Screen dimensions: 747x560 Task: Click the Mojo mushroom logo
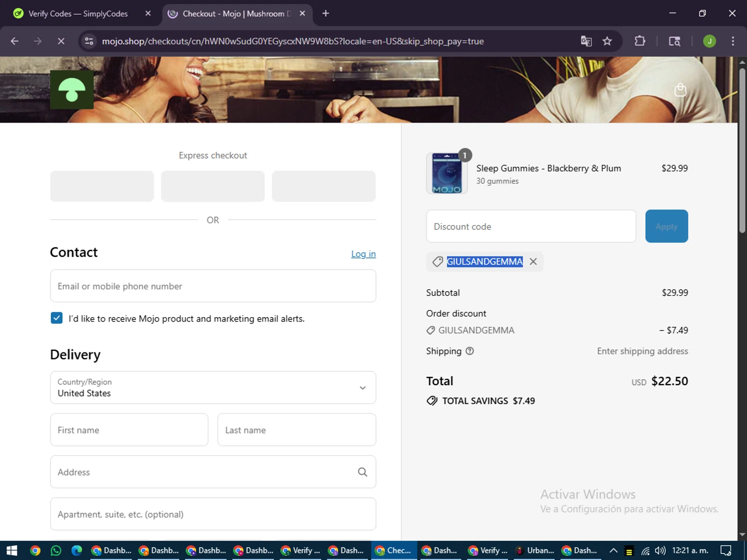(x=72, y=90)
